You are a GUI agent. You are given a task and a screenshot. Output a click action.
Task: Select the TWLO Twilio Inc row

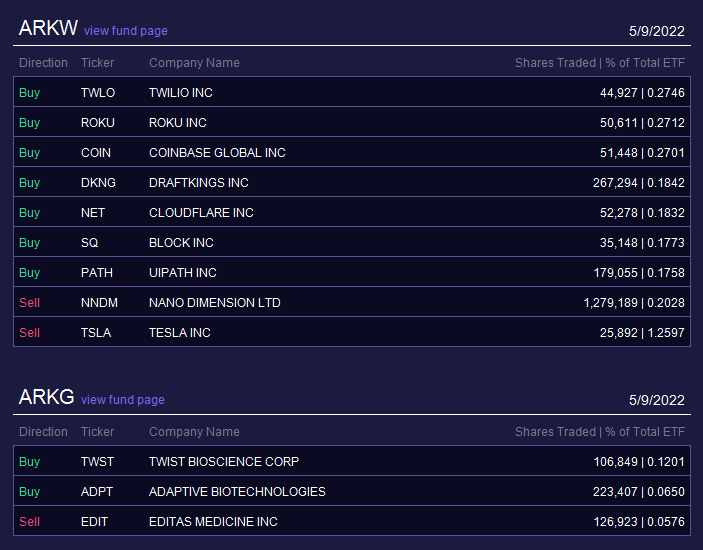tap(352, 92)
